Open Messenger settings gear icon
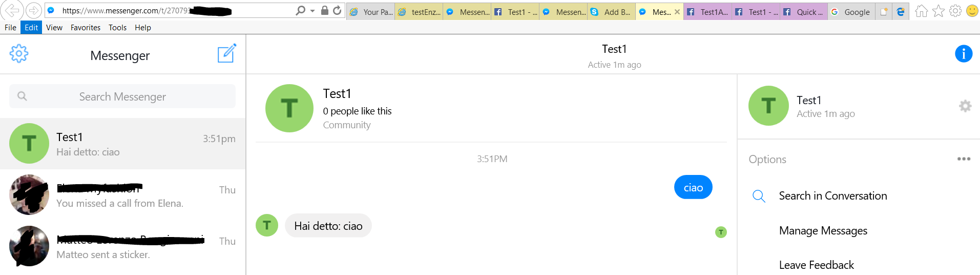This screenshot has width=980, height=275. 19,53
